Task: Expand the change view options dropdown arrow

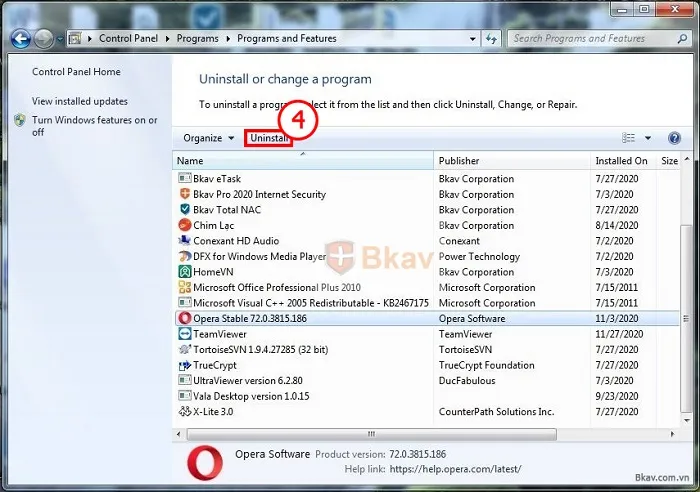Action: click(648, 138)
